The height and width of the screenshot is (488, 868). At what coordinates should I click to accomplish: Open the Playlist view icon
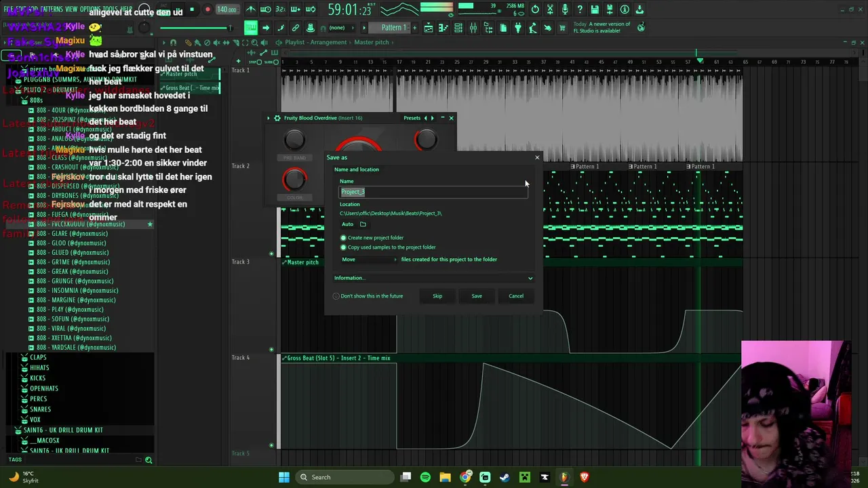429,28
